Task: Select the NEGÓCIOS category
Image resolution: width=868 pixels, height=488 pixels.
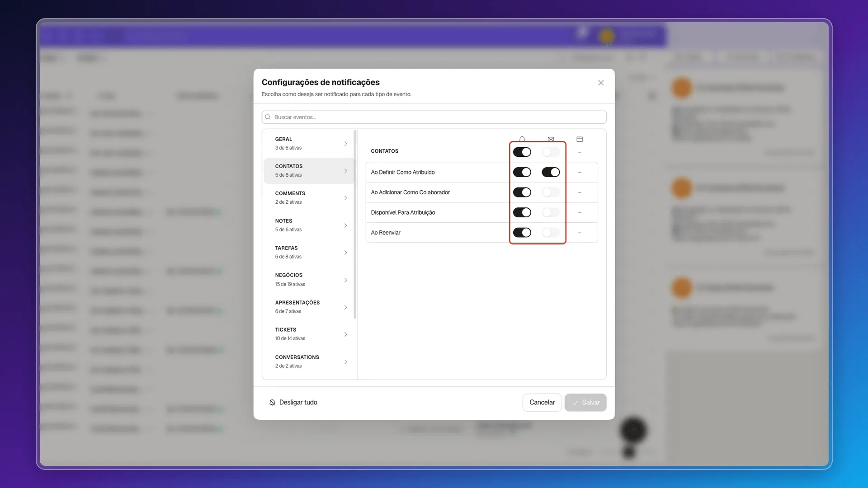Action: 308,280
